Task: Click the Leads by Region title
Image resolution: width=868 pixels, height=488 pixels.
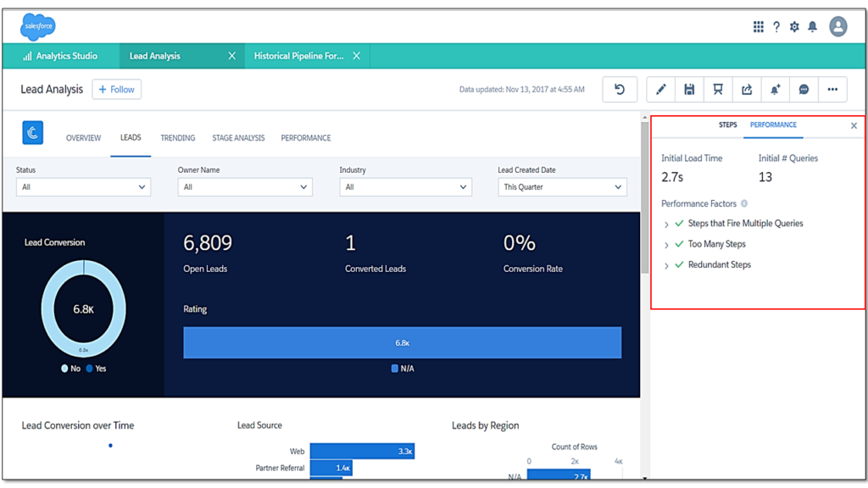Action: coord(485,425)
